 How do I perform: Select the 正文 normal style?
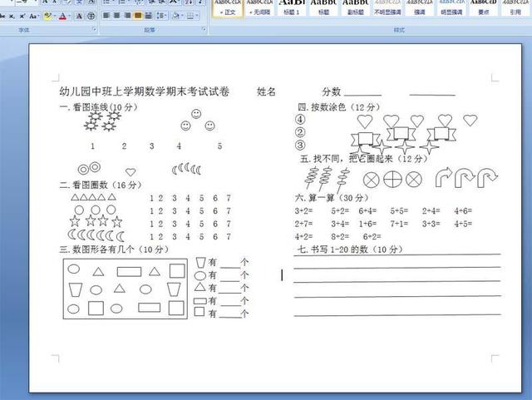point(227,7)
